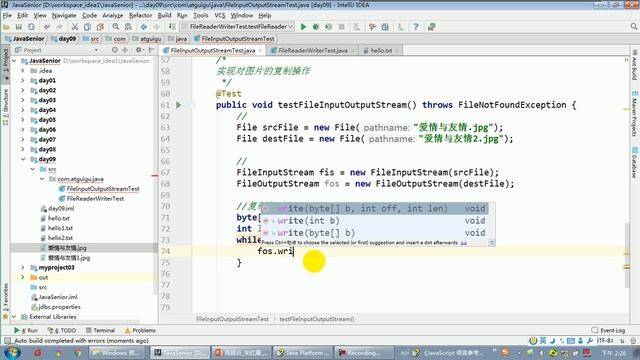The image size is (640, 360).
Task: Click the Recording taskbar button
Action: [x=364, y=352]
